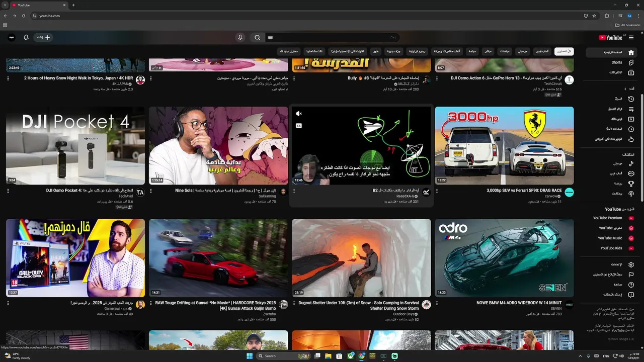Select the Music category chip
This screenshot has width=644, height=362.
pyautogui.click(x=523, y=51)
